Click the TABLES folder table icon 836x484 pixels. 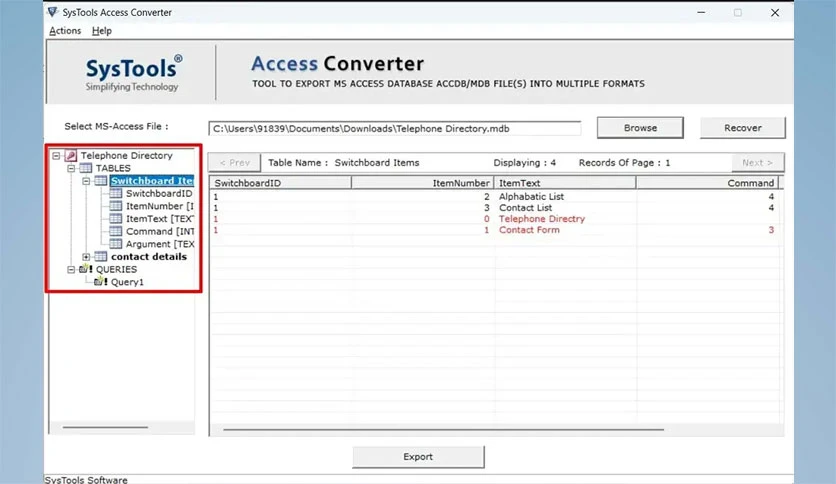click(85, 168)
